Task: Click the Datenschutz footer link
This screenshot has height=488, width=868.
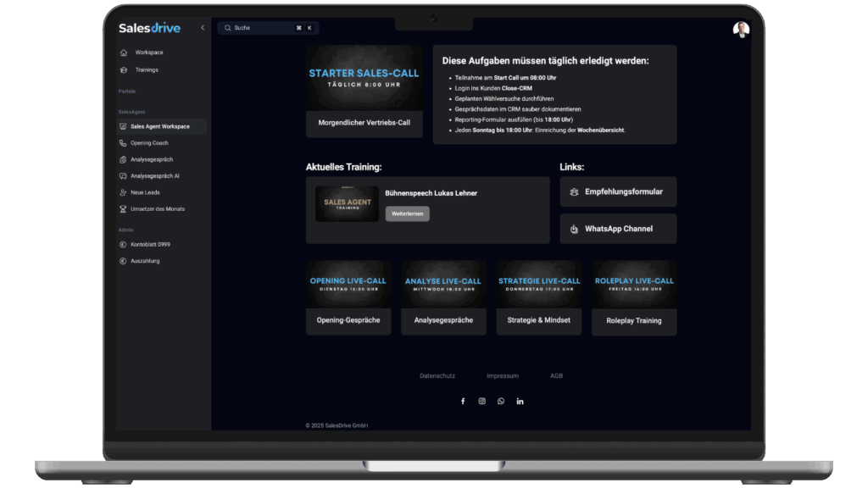Action: coord(437,375)
